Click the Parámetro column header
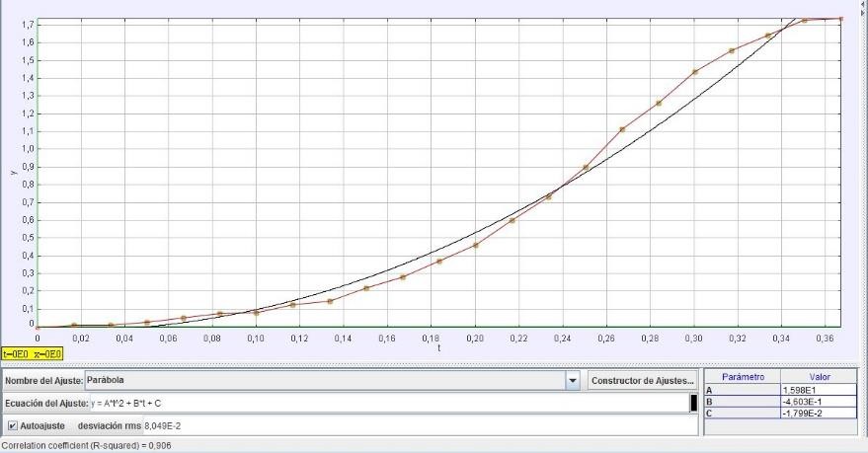This screenshot has height=453, width=868. (742, 377)
